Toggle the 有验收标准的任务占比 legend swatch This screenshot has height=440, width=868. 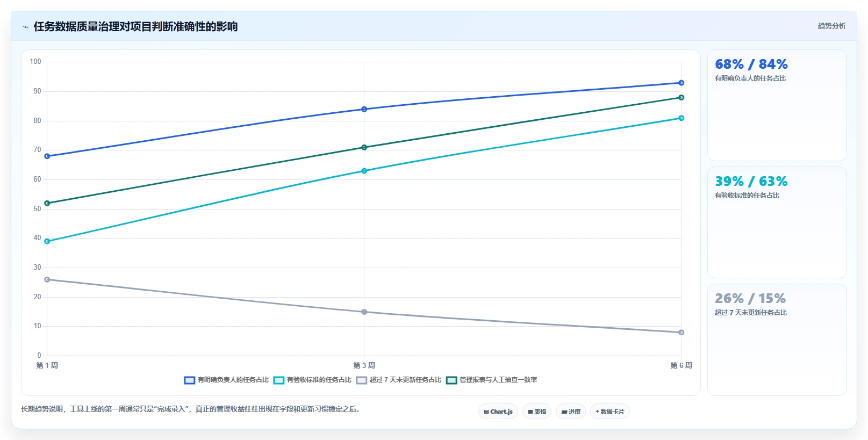click(x=278, y=380)
